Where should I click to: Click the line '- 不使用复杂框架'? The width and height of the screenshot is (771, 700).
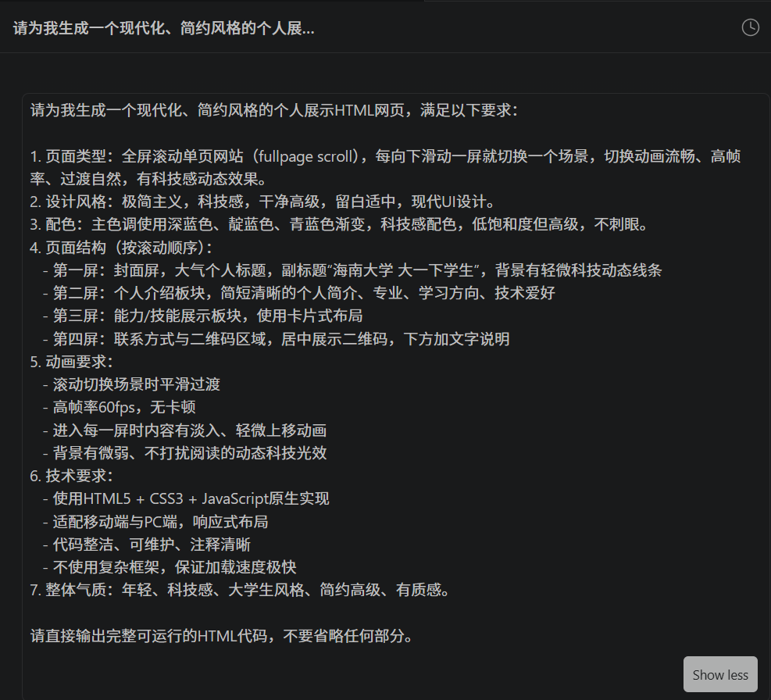tap(170, 567)
